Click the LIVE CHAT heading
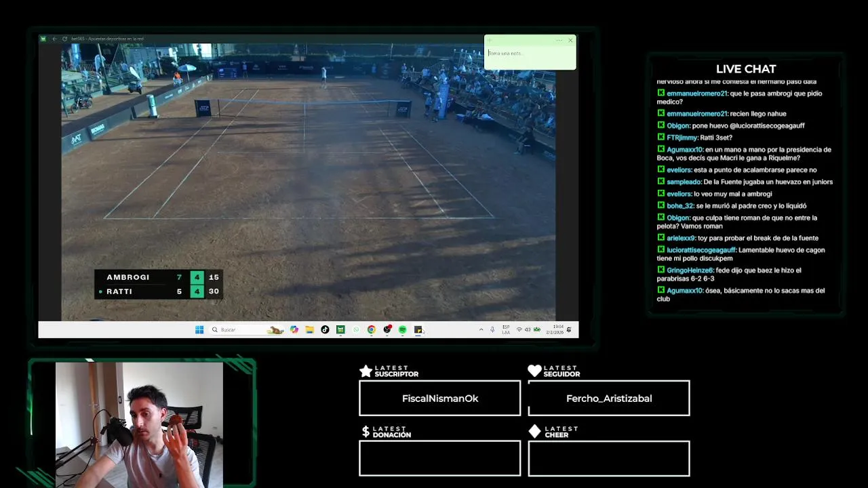The image size is (868, 488). (746, 69)
